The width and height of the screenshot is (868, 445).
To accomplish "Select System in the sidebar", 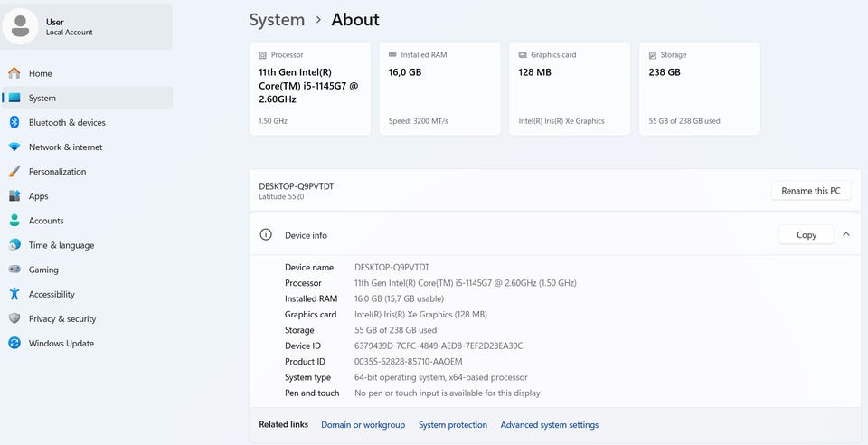I will click(88, 98).
